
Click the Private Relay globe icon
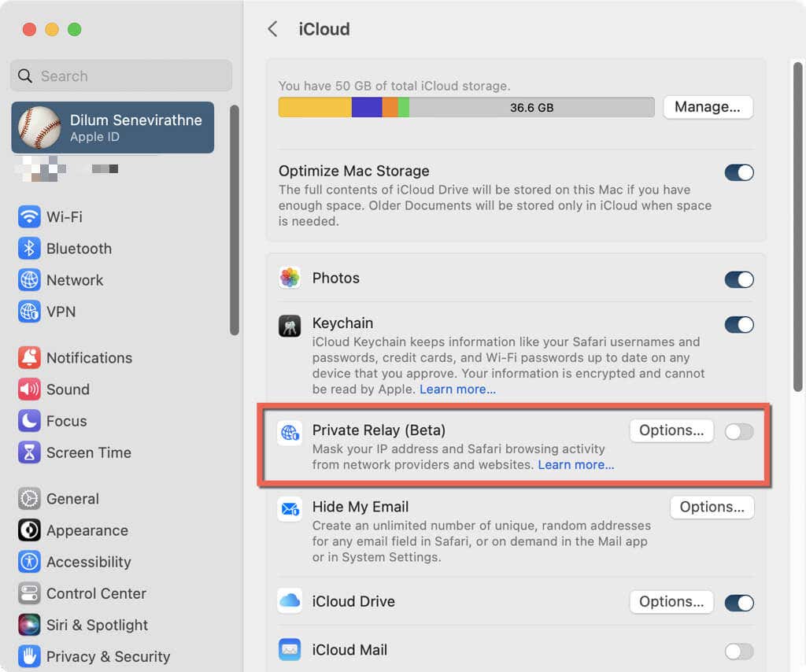[290, 433]
